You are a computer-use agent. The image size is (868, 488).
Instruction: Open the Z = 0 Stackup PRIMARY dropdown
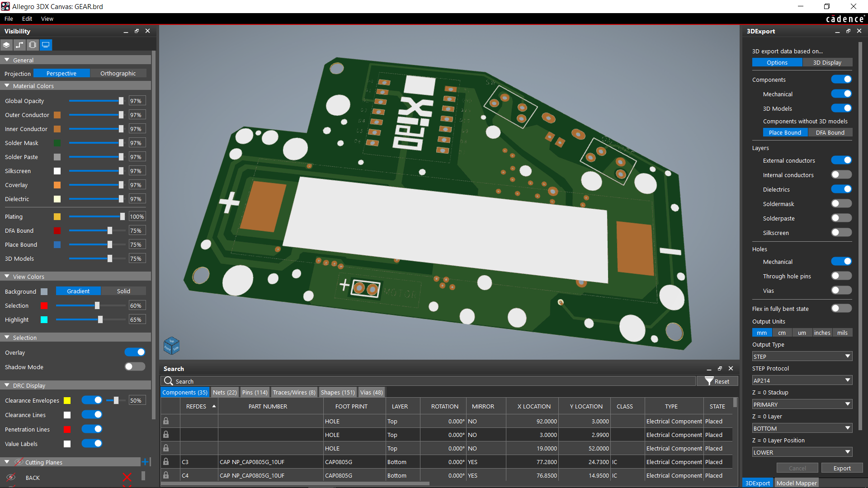[802, 404]
